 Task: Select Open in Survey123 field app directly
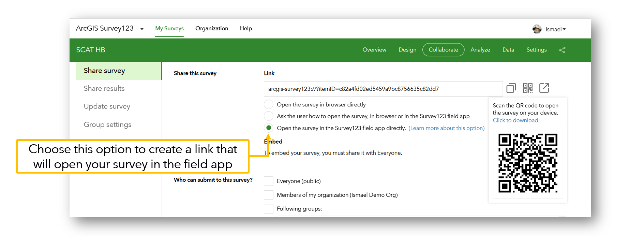269,128
